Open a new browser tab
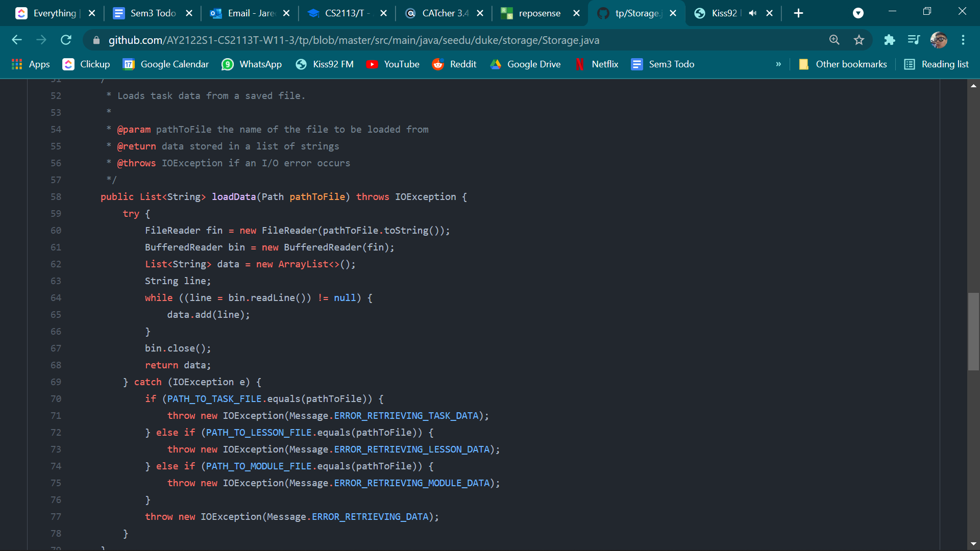980x551 pixels. pyautogui.click(x=799, y=13)
